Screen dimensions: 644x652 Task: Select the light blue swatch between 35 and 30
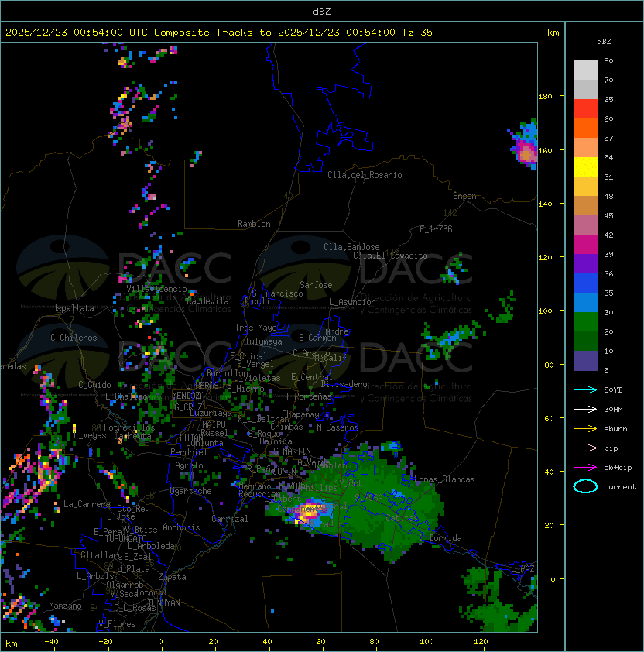585,303
